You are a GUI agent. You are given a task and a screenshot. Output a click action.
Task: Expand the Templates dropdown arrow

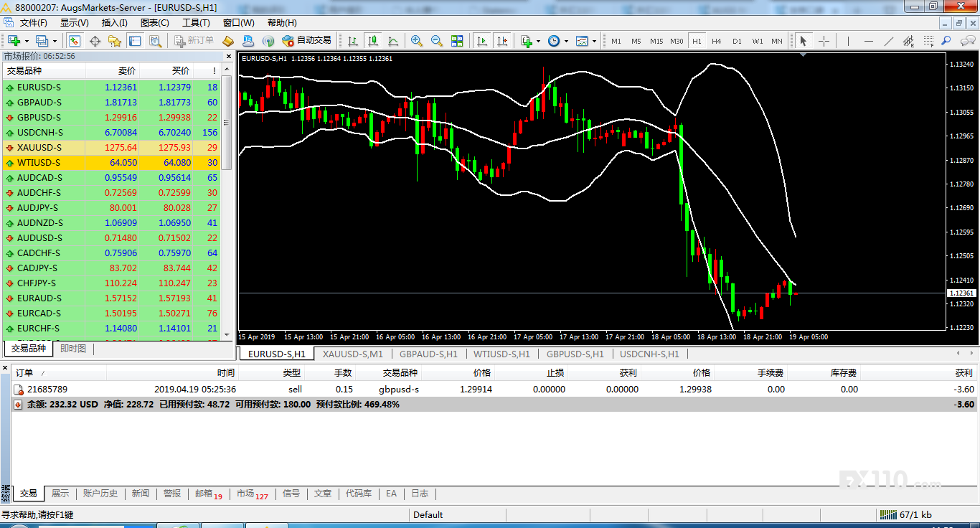[594, 41]
